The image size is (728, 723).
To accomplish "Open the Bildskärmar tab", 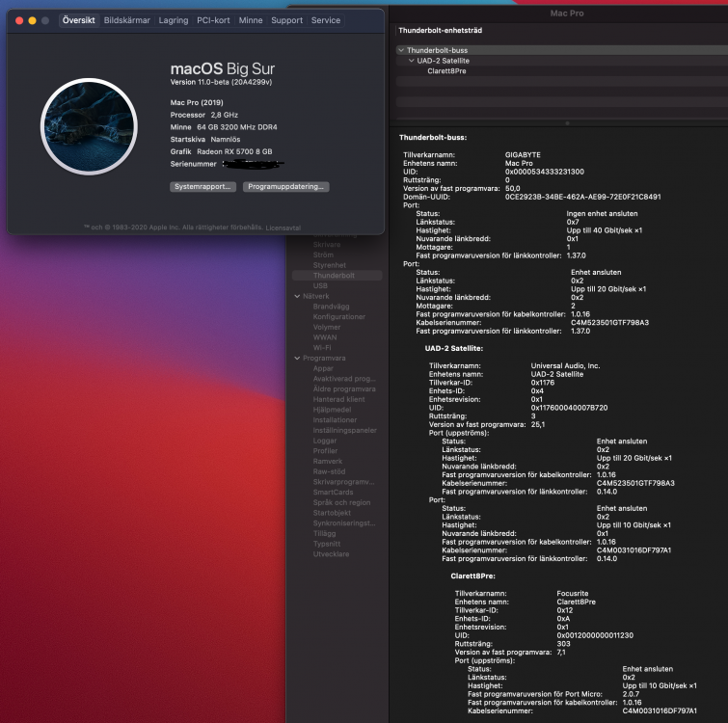I will (x=126, y=20).
